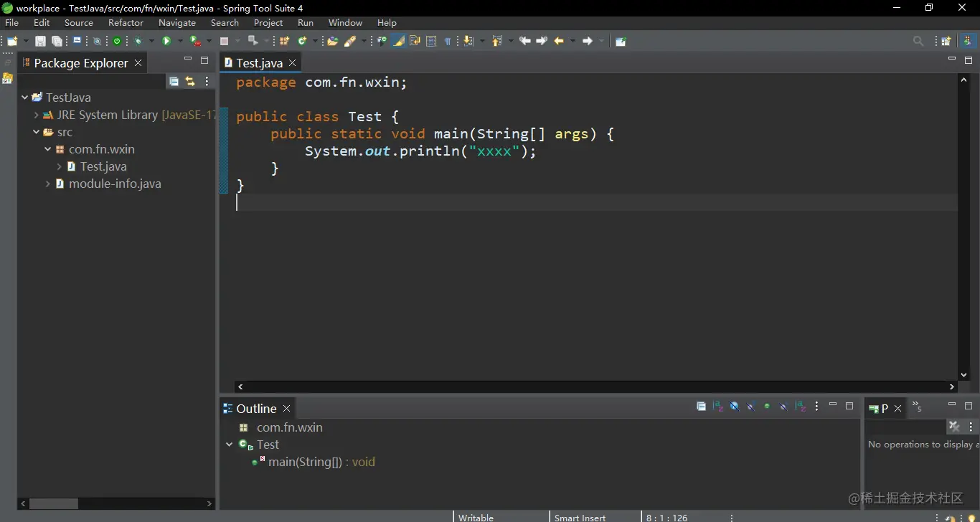Click the Package Explorer horizontal scrollbar thumb

[x=54, y=504]
